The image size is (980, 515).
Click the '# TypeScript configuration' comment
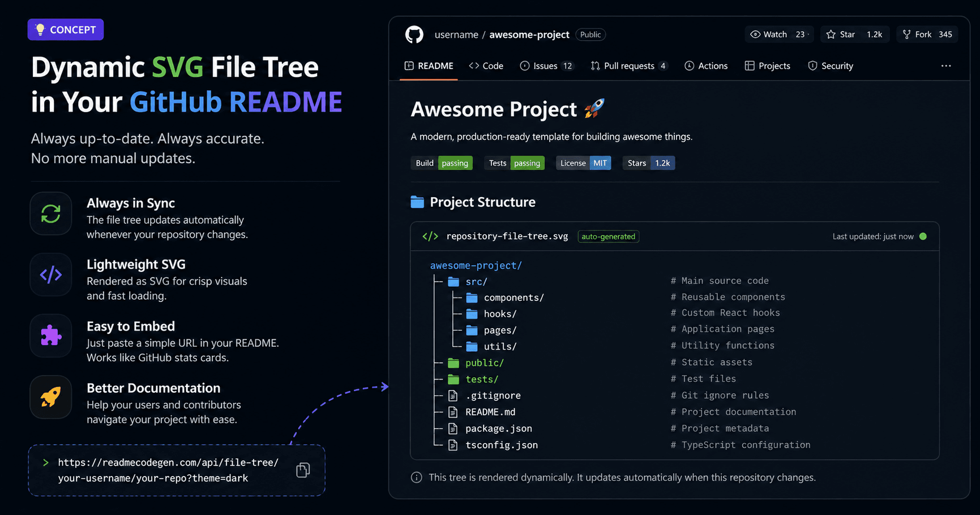click(x=741, y=445)
